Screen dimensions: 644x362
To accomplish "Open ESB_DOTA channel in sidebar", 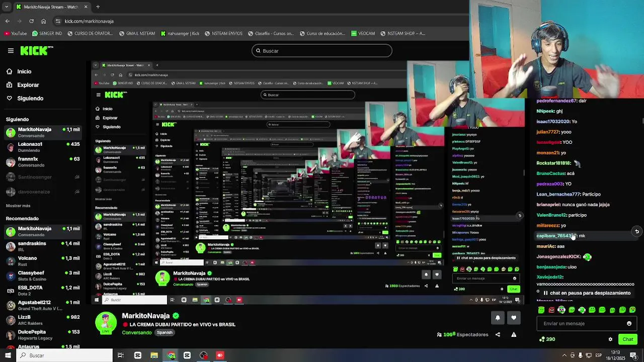I will click(43, 291).
